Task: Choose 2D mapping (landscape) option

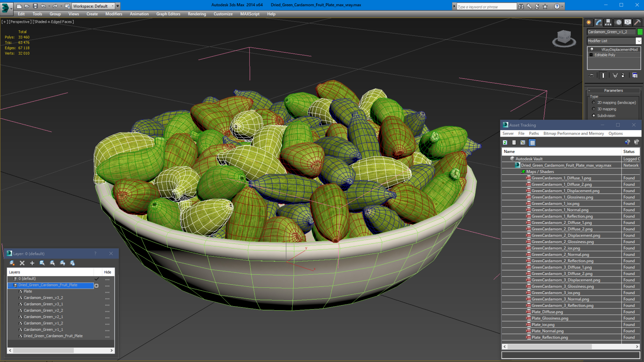Action: point(594,102)
